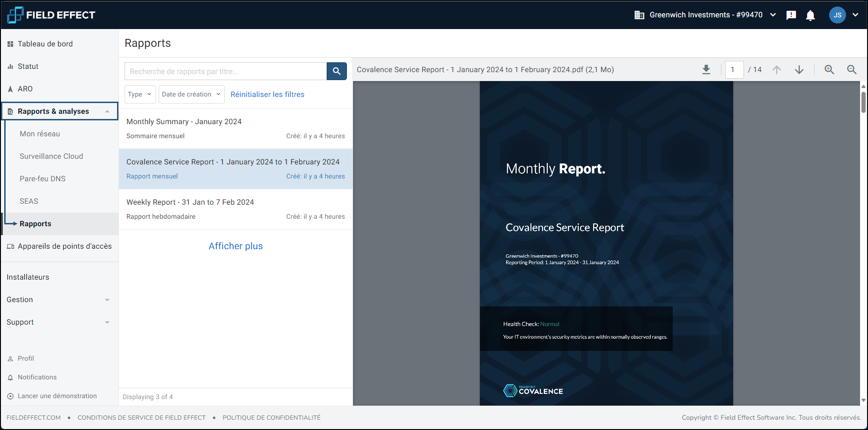This screenshot has height=430, width=868.
Task: Select Mon réseau
Action: pyautogui.click(x=40, y=134)
